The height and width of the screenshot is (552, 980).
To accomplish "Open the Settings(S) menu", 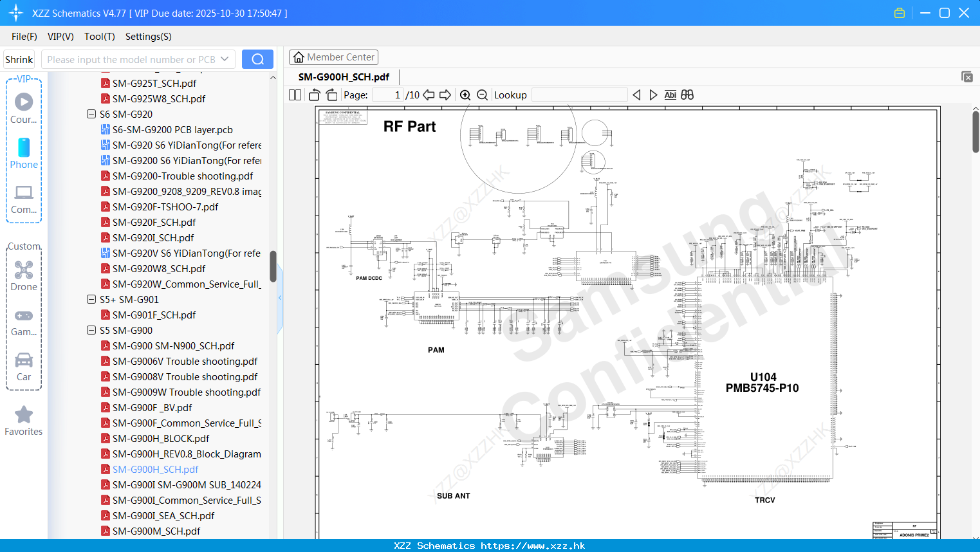I will (x=149, y=37).
